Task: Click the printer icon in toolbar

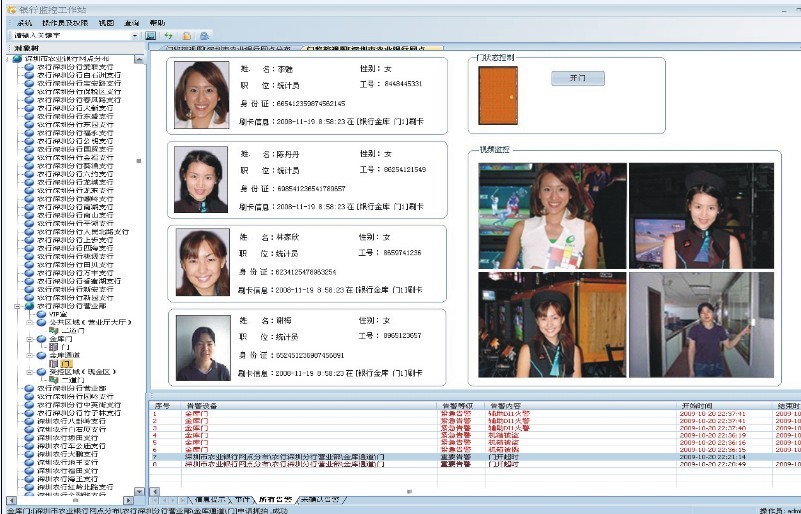Action: click(x=204, y=35)
